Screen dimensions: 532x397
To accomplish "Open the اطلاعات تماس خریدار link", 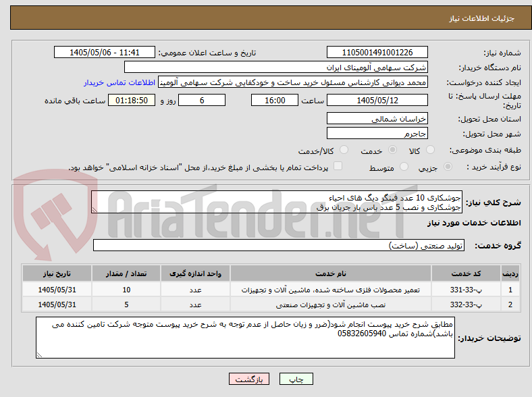I will 119,82.
